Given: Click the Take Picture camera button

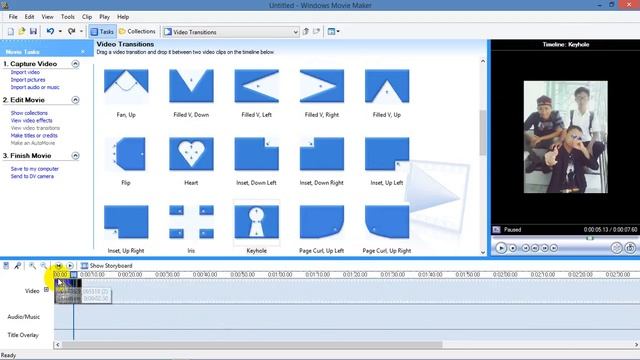Looking at the screenshot, I should (x=630, y=248).
